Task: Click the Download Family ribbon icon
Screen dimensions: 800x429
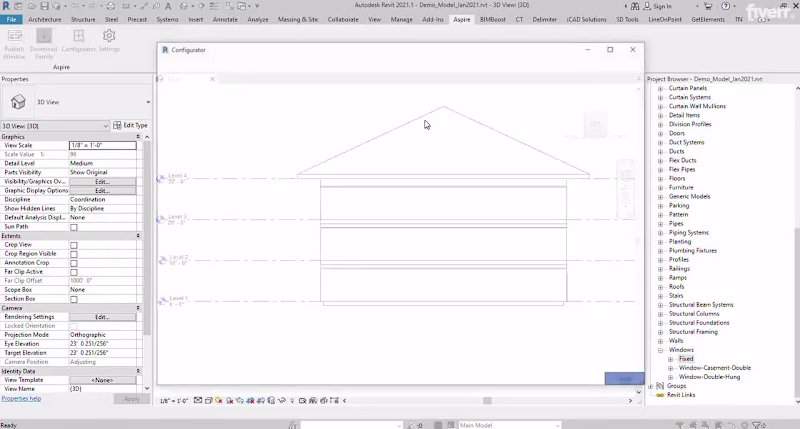Action: click(x=44, y=44)
